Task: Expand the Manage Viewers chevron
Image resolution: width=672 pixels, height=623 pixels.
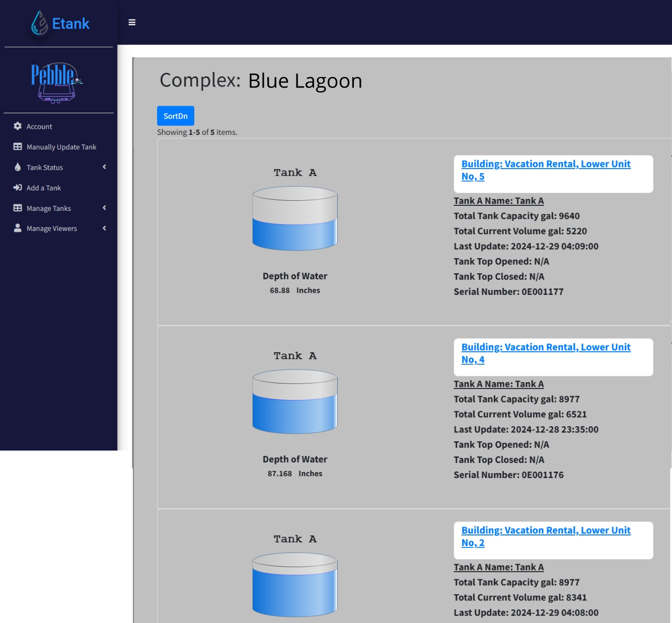Action: [104, 228]
